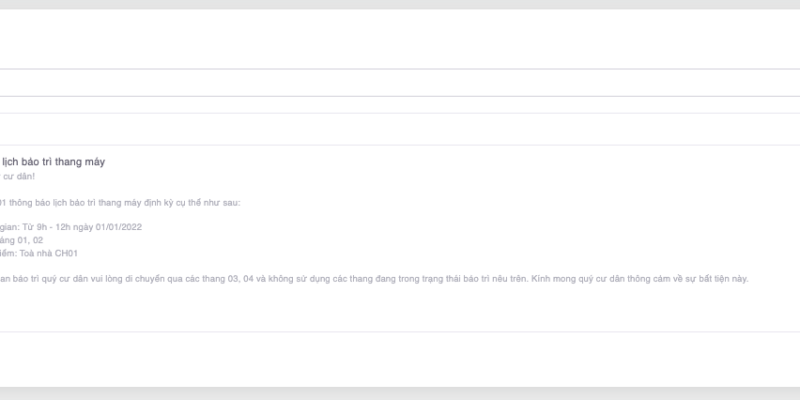Click the second empty input field row
800x400 pixels.
tap(400, 128)
